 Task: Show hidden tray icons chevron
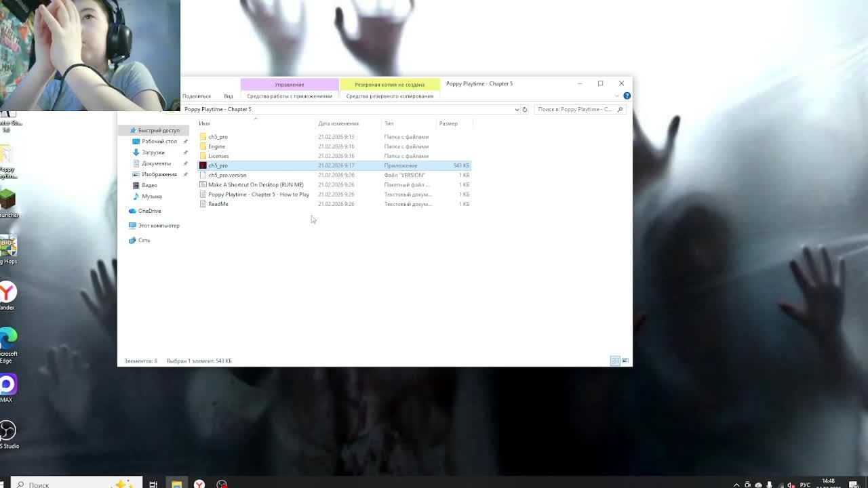click(736, 485)
